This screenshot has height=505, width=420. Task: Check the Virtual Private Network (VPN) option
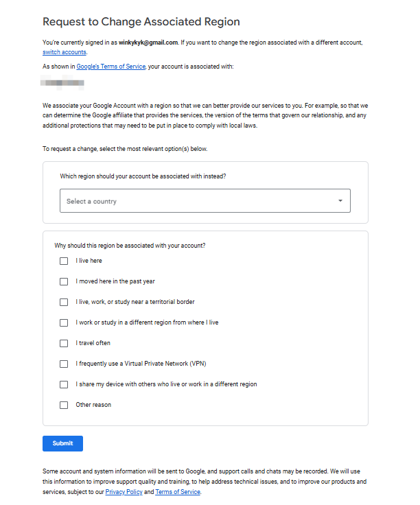click(x=64, y=364)
